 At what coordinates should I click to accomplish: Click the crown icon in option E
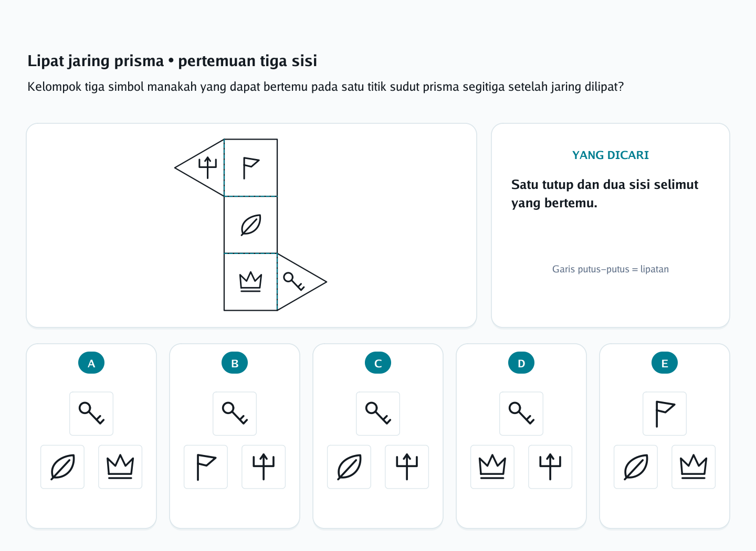[694, 467]
